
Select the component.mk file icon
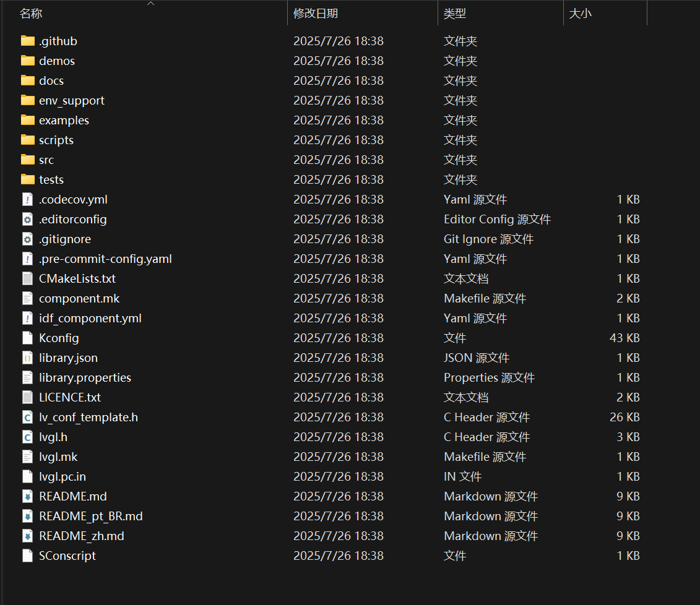[x=27, y=298]
